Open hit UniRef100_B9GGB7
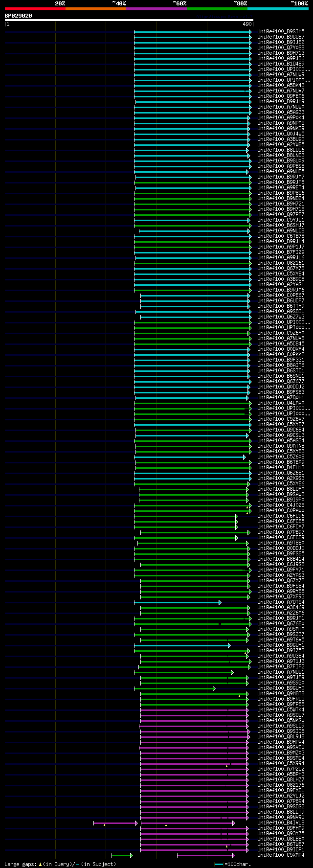This screenshot has width=313, height=868. [x=281, y=37]
